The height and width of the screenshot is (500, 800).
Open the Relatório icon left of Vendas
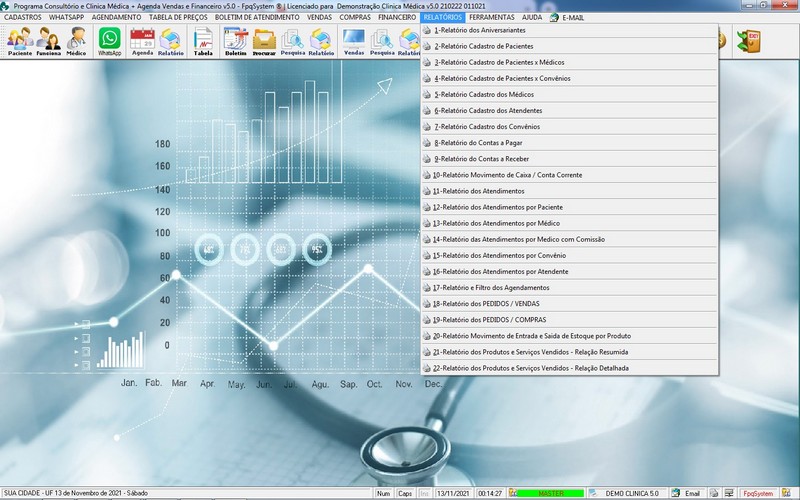[321, 41]
